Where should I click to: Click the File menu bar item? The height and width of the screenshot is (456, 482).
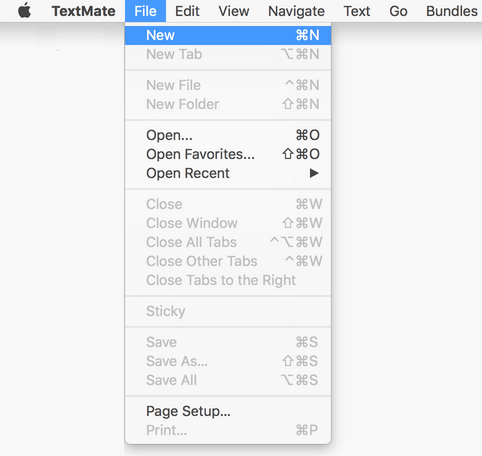(145, 11)
